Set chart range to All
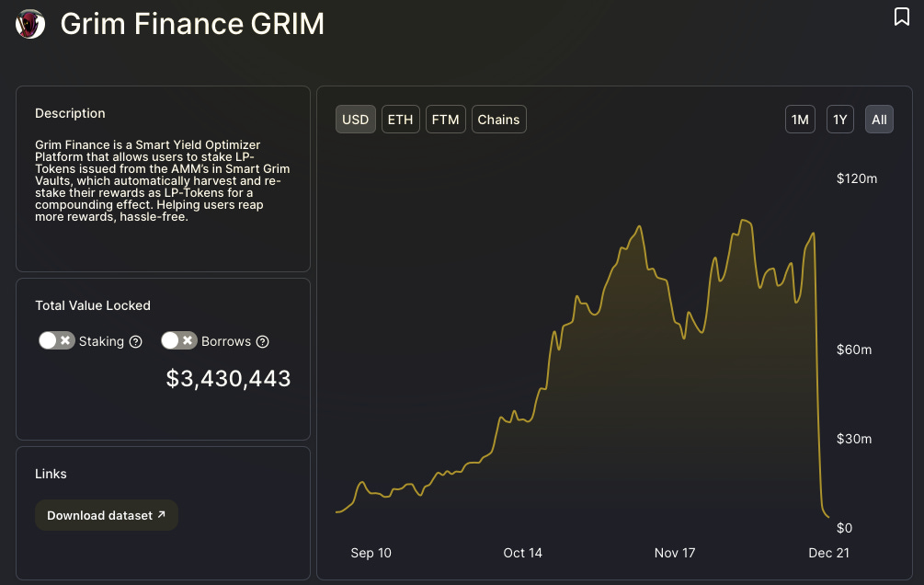Image resolution: width=924 pixels, height=585 pixels. (879, 120)
